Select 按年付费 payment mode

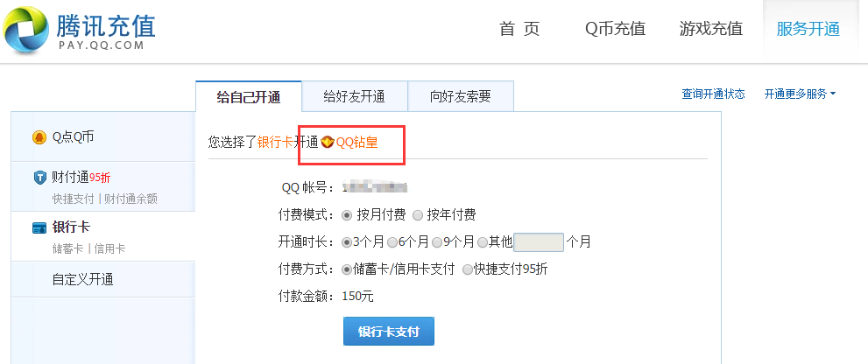click(418, 215)
